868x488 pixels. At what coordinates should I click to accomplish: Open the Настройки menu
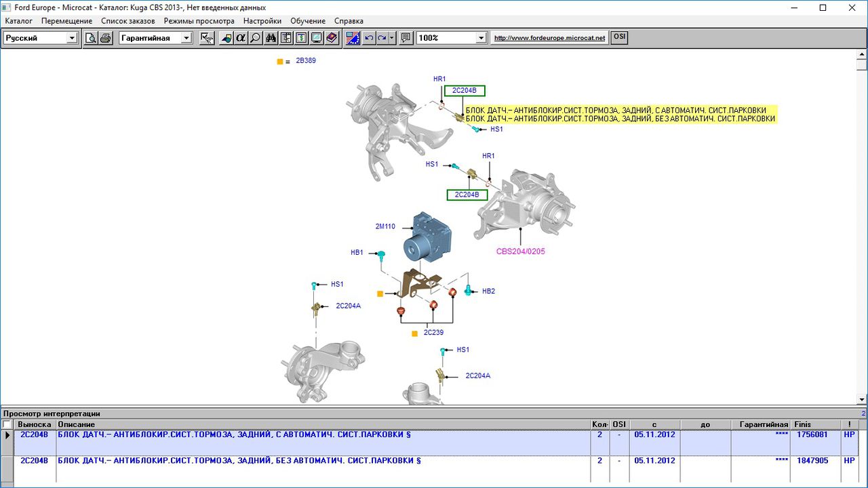tap(262, 21)
